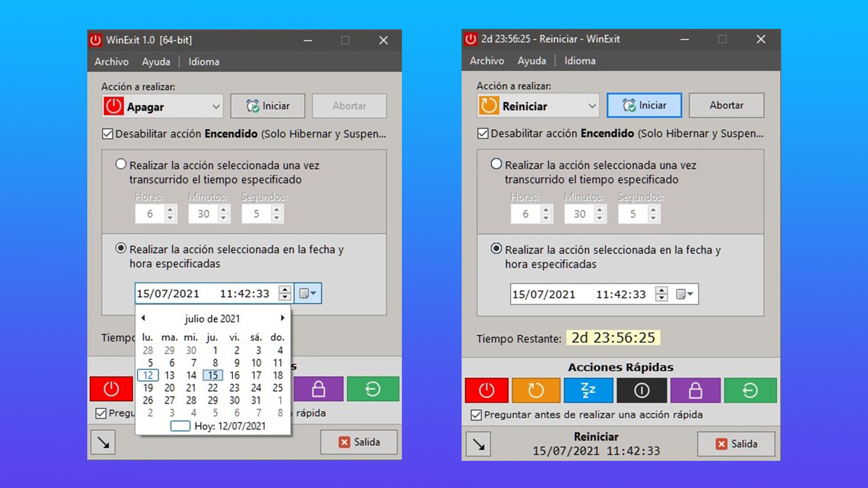Go to next month in calendar
The height and width of the screenshot is (488, 868).
pyautogui.click(x=282, y=318)
